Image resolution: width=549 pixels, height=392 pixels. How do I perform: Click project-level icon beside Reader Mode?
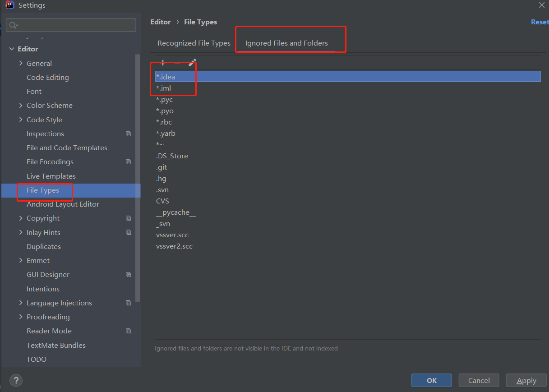(x=129, y=331)
